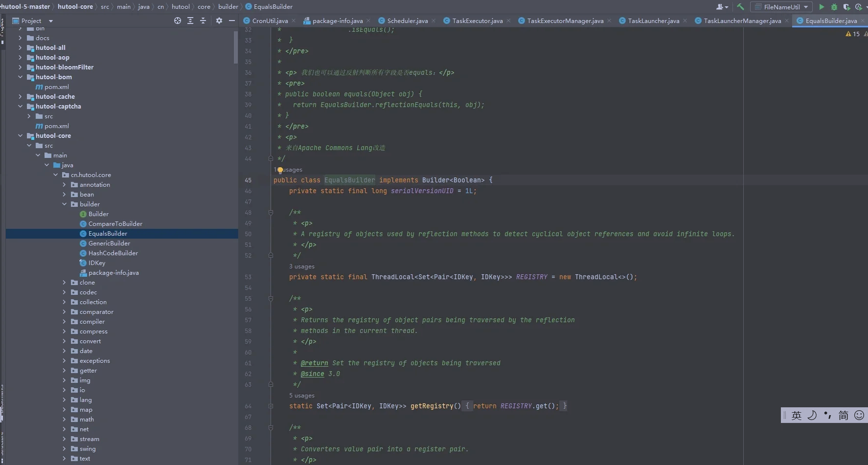
Task: Collapse the builder package
Action: tap(64, 204)
